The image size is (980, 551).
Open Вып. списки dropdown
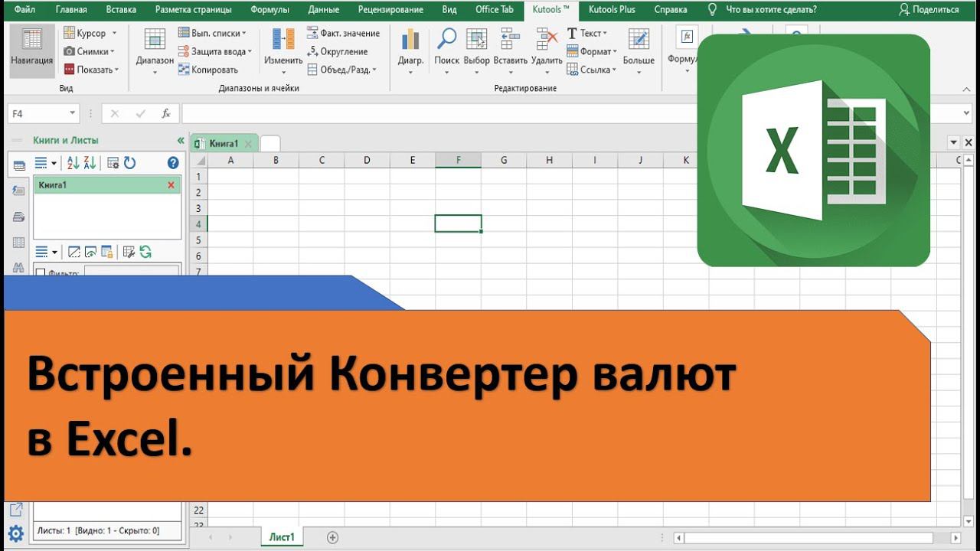[x=244, y=33]
